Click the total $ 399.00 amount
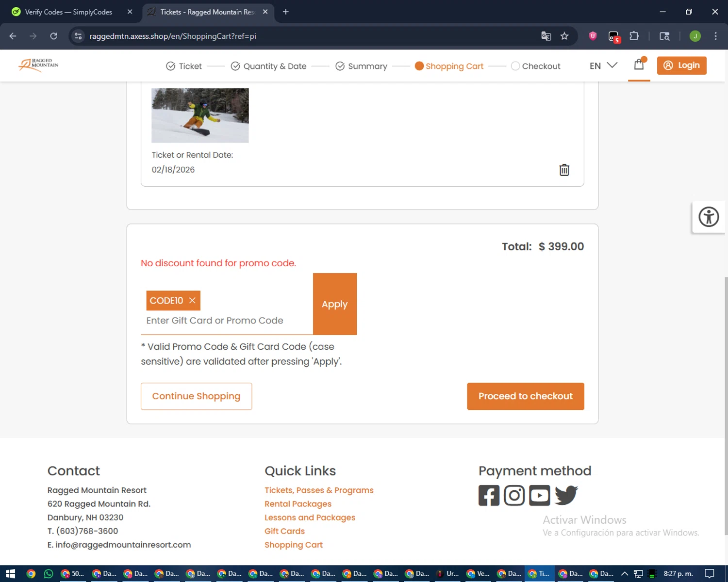Viewport: 728px width, 582px height. 561,246
